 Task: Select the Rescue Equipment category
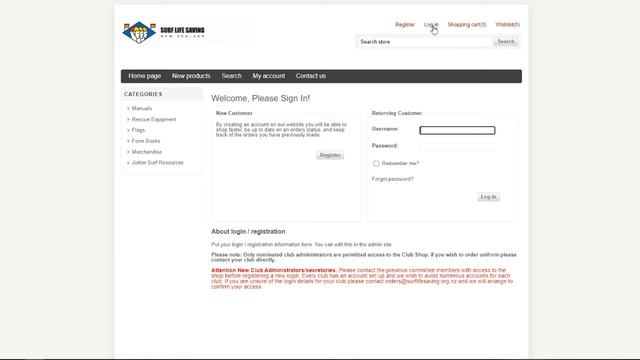[x=154, y=119]
